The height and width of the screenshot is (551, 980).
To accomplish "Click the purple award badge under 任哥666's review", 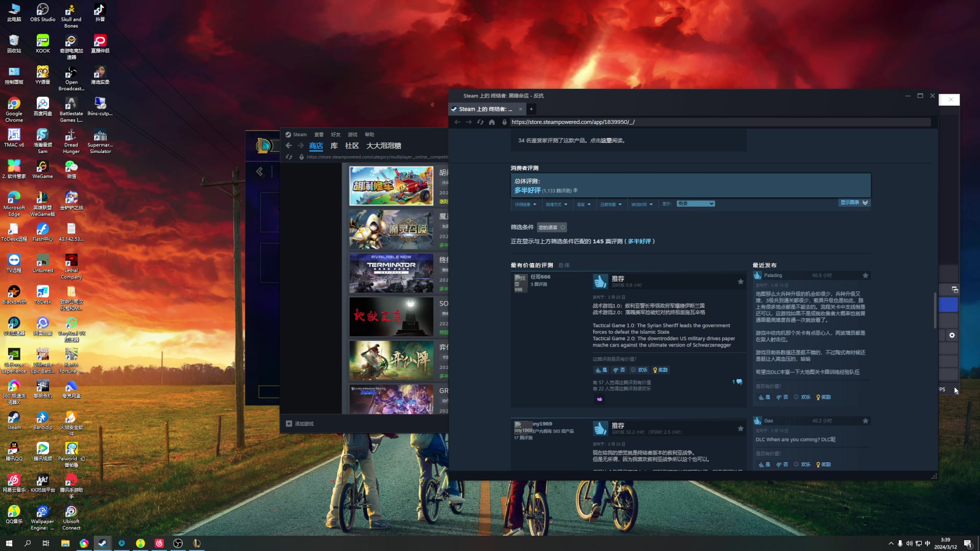I will (x=599, y=399).
